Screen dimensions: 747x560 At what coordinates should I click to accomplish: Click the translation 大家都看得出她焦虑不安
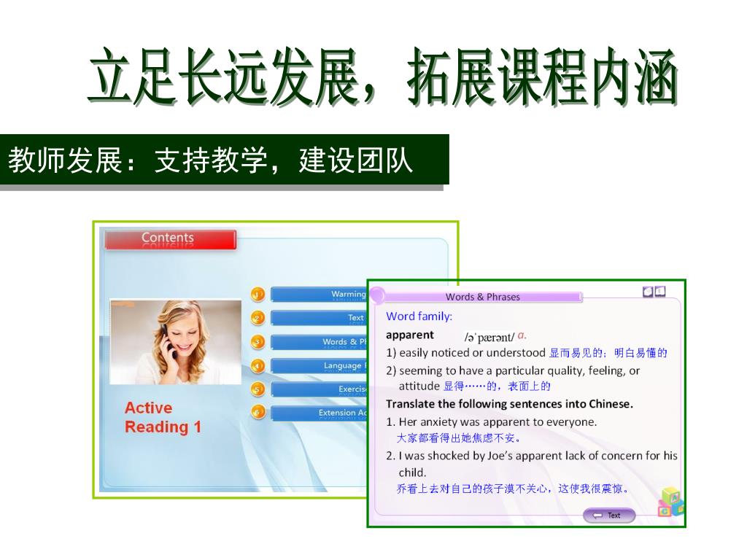coord(459,437)
